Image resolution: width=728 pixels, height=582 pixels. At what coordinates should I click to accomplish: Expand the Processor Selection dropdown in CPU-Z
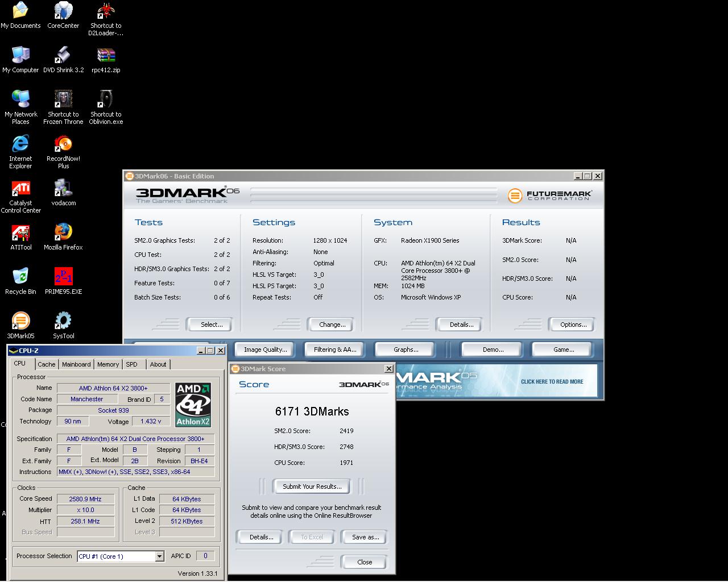click(x=159, y=556)
